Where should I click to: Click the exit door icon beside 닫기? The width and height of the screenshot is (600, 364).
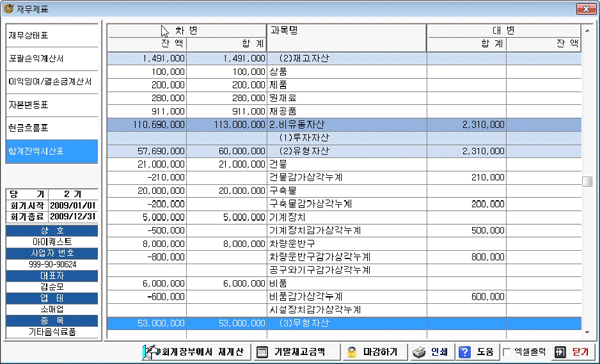[x=560, y=352]
